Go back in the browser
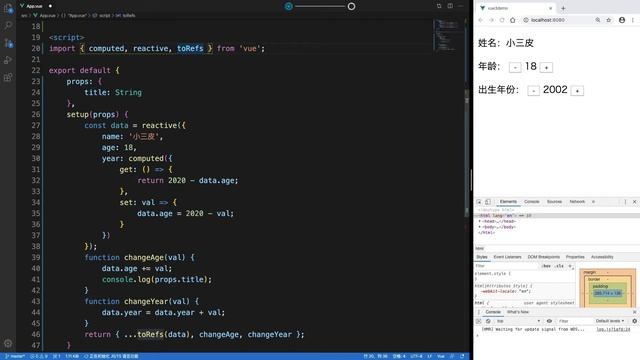 [x=481, y=20]
